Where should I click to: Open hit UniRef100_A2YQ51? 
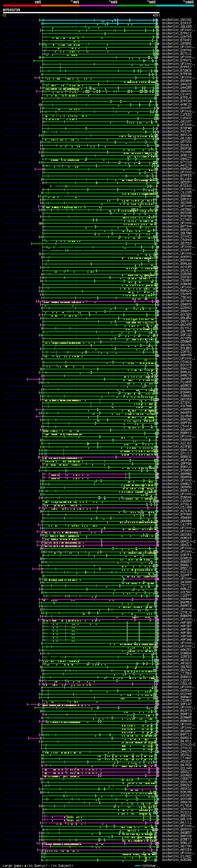point(177,338)
